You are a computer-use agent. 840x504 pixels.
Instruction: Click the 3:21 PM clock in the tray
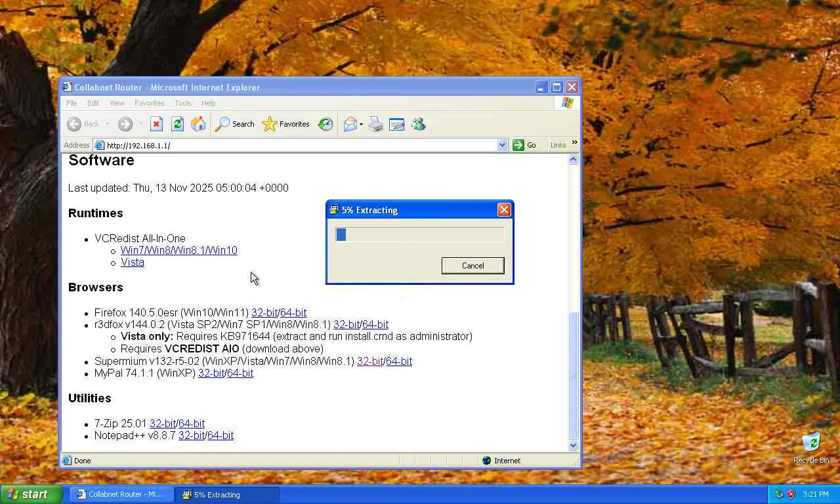pyautogui.click(x=815, y=494)
